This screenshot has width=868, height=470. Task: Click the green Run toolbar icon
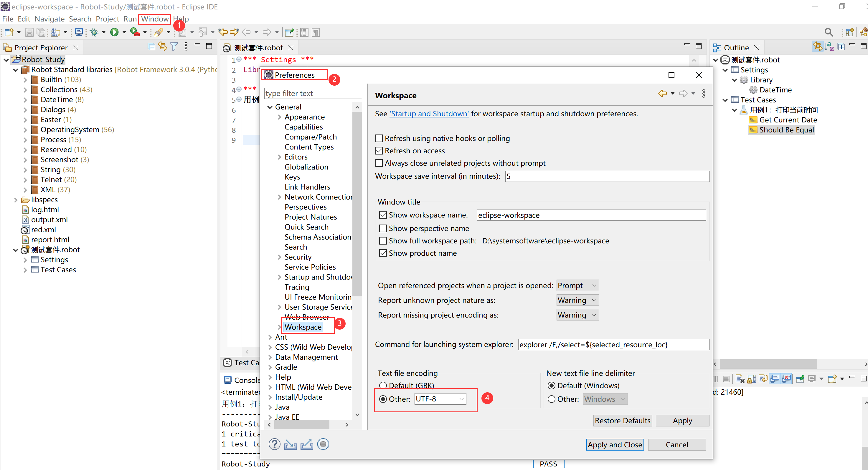(114, 32)
